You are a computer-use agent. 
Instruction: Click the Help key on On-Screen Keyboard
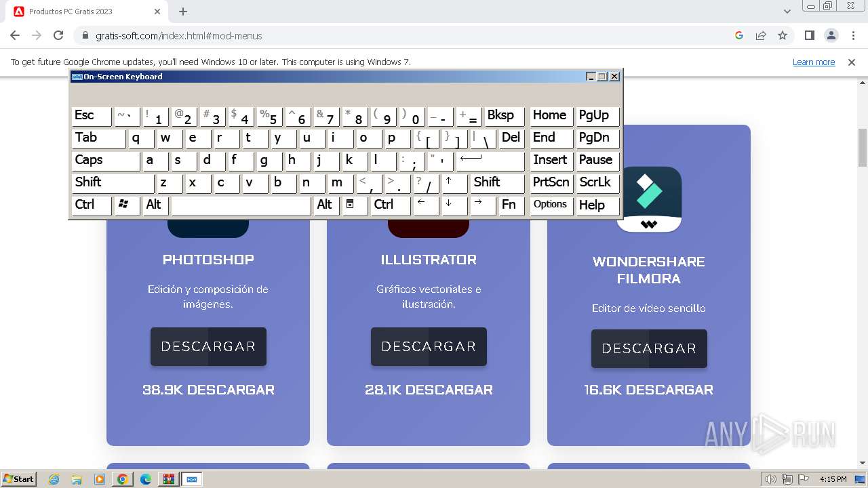pyautogui.click(x=597, y=205)
